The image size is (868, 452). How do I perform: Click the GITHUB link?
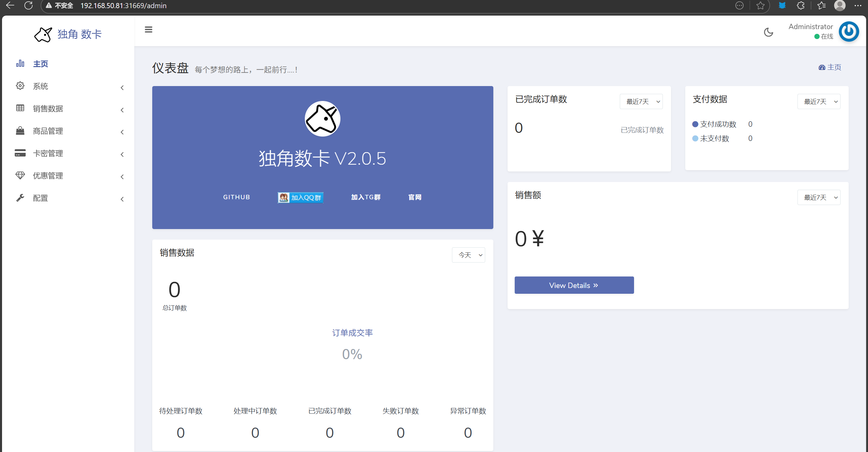tap(236, 197)
